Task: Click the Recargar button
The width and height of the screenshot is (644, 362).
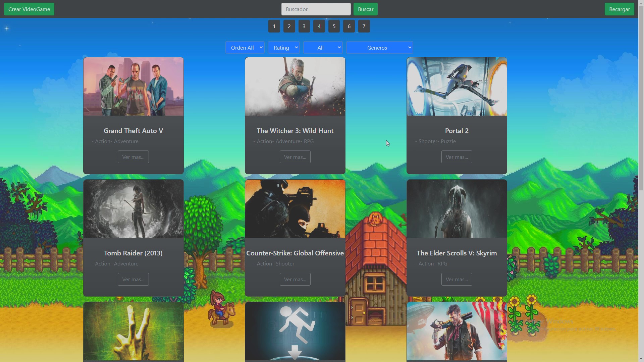Action: point(619,9)
